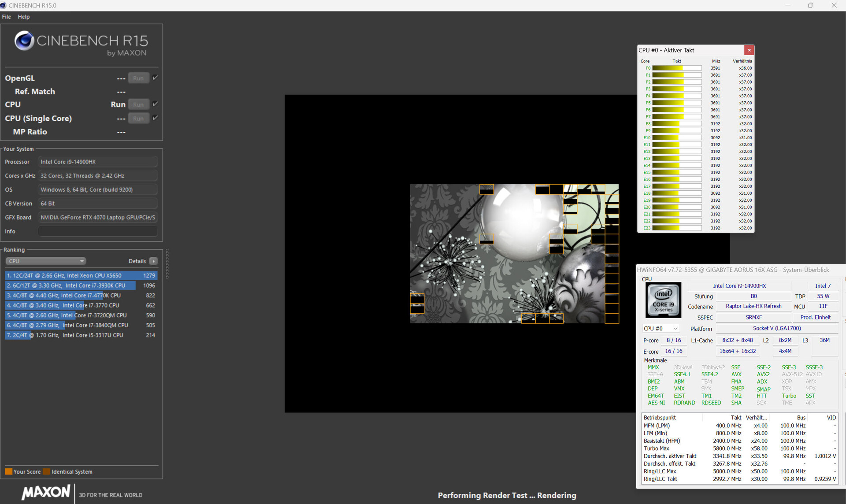
Task: Click the E23 core clock bar
Action: click(677, 228)
